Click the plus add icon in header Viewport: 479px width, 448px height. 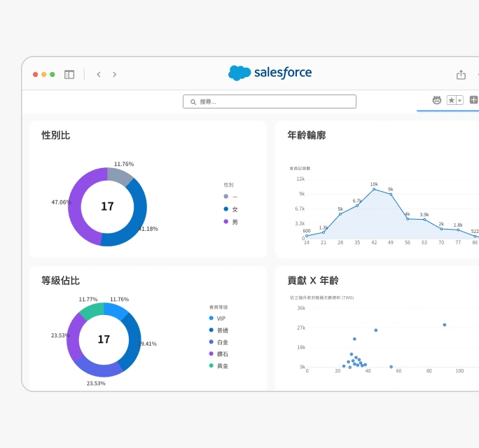[x=473, y=100]
